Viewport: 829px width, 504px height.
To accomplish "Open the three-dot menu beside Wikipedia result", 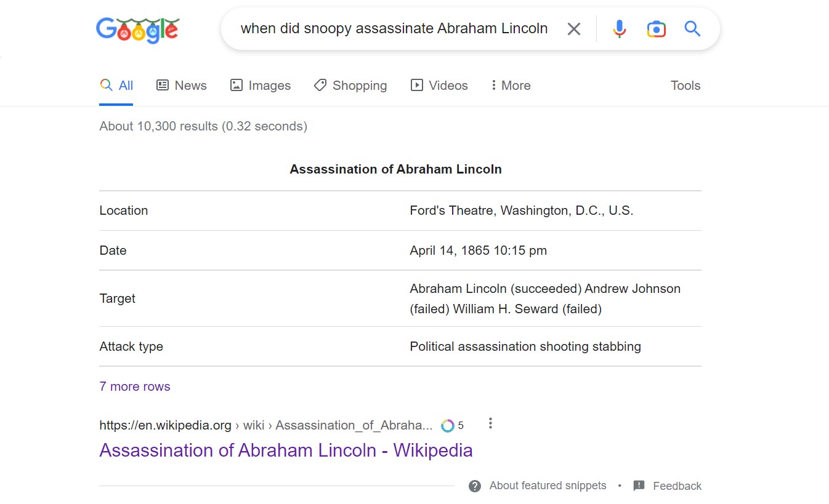I will click(490, 423).
